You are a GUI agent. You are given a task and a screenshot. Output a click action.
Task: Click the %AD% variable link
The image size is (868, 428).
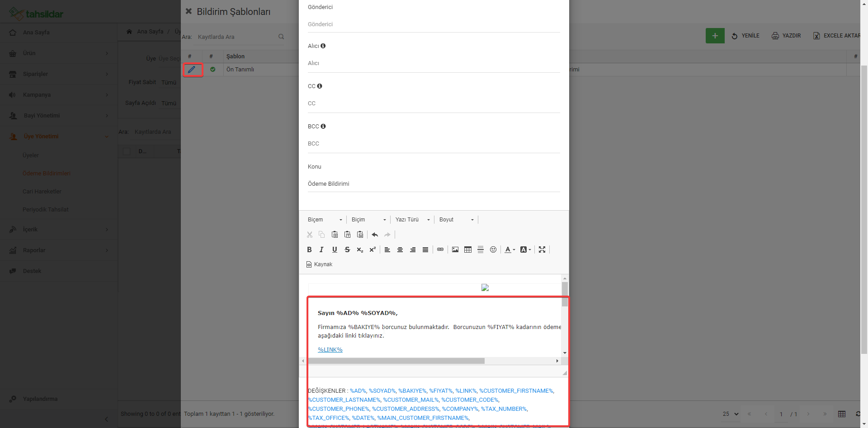tap(358, 391)
